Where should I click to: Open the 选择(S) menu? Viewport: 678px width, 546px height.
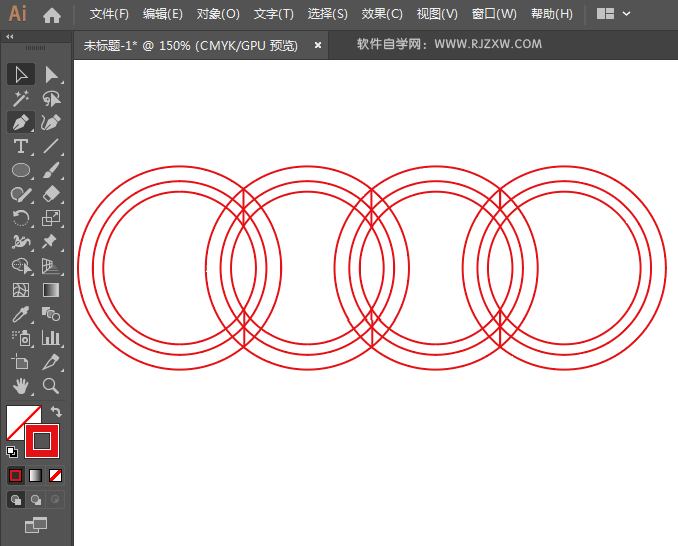(x=327, y=14)
